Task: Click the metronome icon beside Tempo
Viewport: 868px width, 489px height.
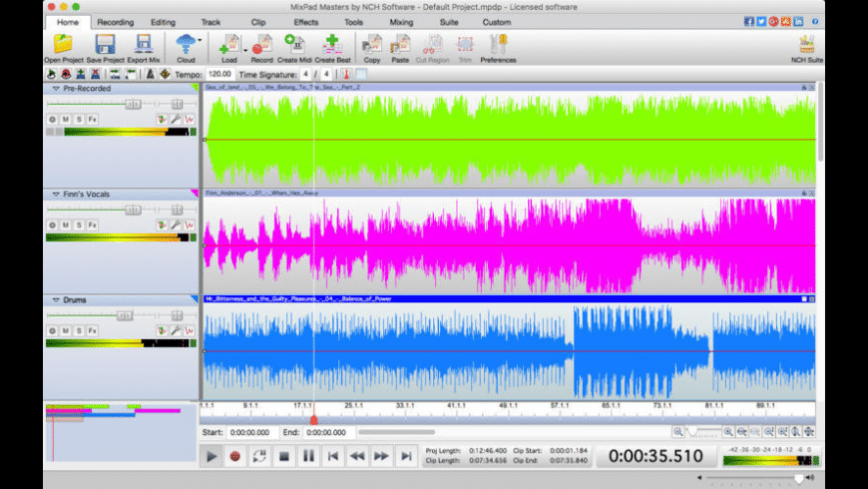Action: (x=150, y=74)
